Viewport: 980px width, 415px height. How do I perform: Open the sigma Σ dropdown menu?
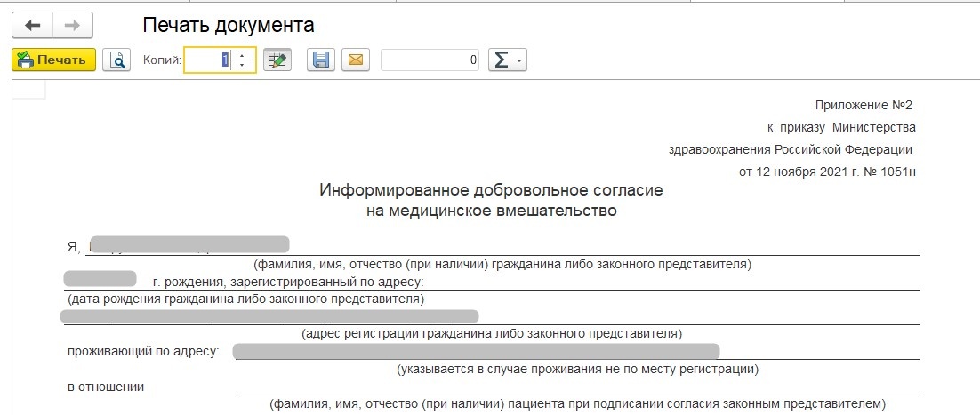pos(507,60)
